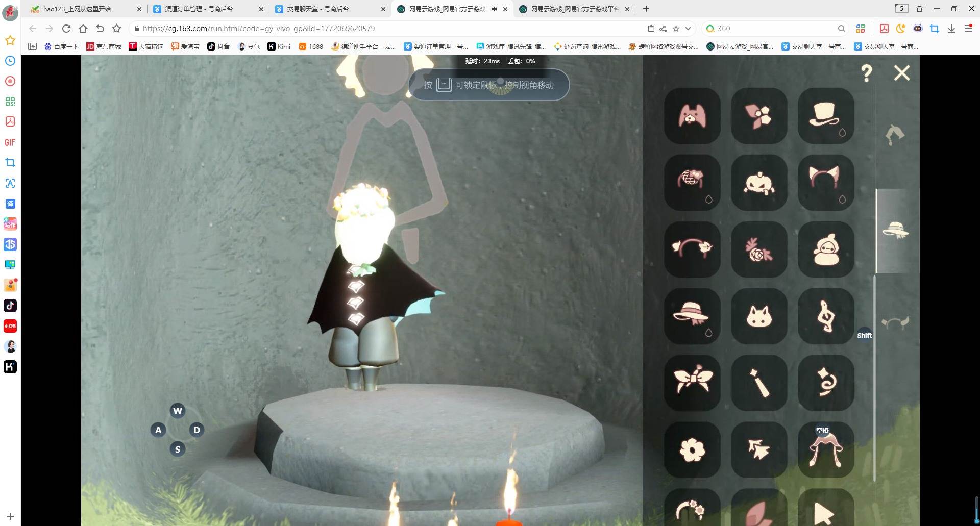980x526 pixels.
Task: Select the bow ribbon hair accessory
Action: (692, 383)
